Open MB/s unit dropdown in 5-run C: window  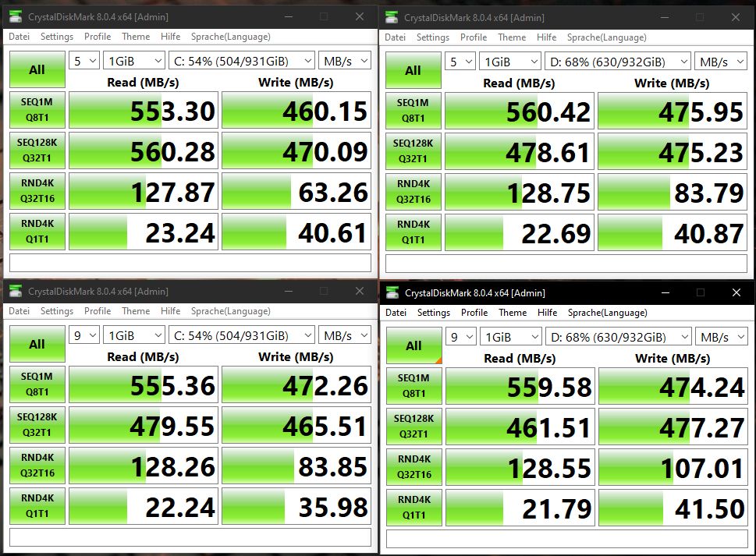click(344, 61)
